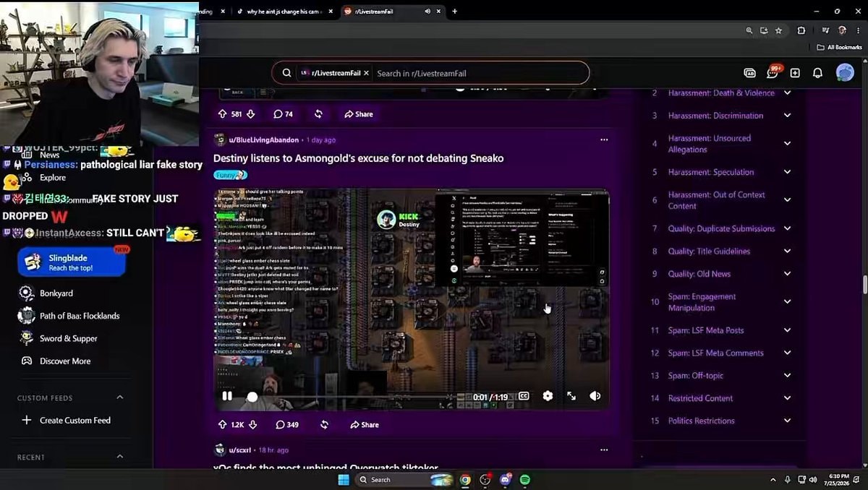Viewport: 868px width, 490px height.
Task: Launch Spotify from the taskbar
Action: tap(525, 479)
